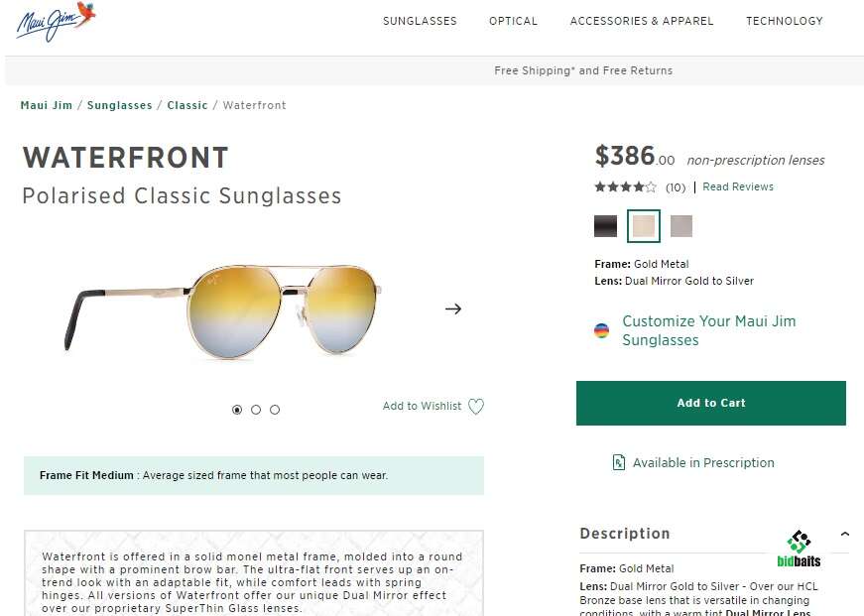Open the Read Reviews link
Screen dimensions: 864x616
point(737,187)
